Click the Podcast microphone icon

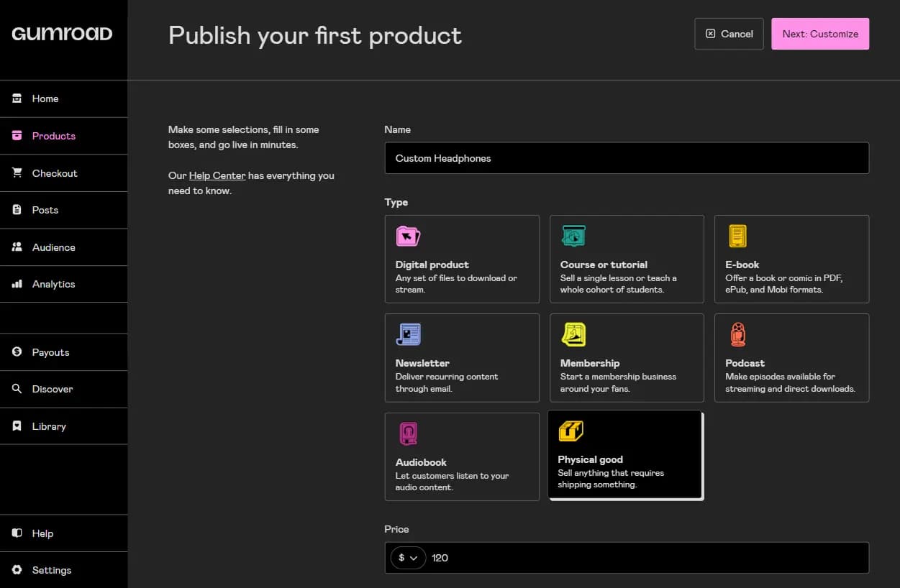pyautogui.click(x=737, y=334)
